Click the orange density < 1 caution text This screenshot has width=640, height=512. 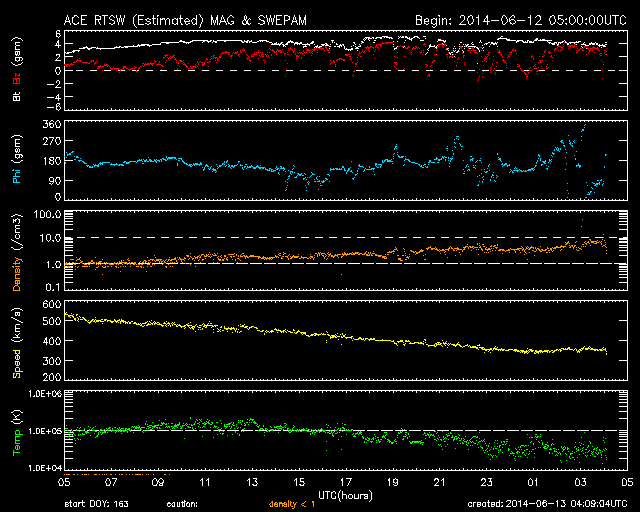pyautogui.click(x=292, y=504)
